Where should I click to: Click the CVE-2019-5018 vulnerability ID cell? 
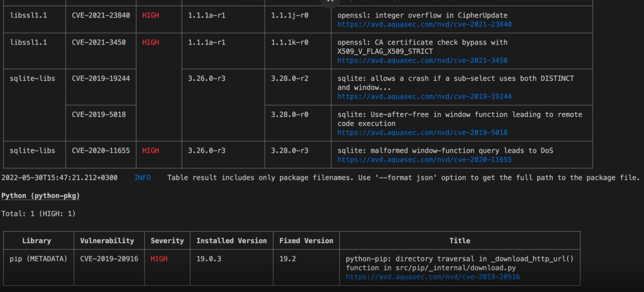[x=99, y=115]
